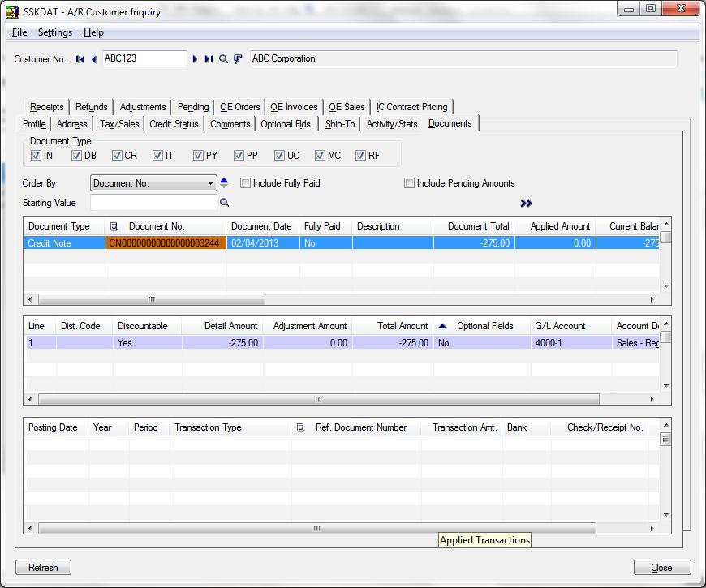Go to the previous customer record

pos(94,59)
